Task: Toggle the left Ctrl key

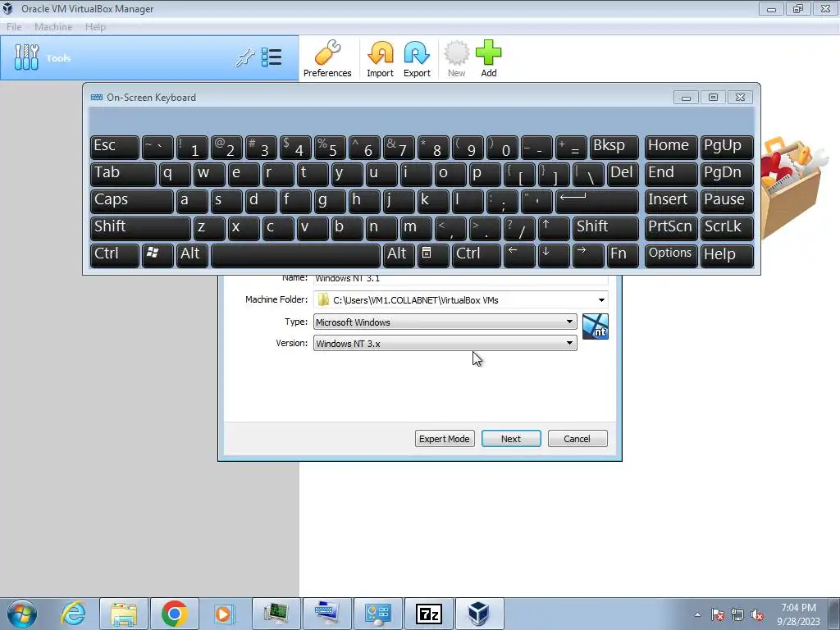Action: click(115, 255)
